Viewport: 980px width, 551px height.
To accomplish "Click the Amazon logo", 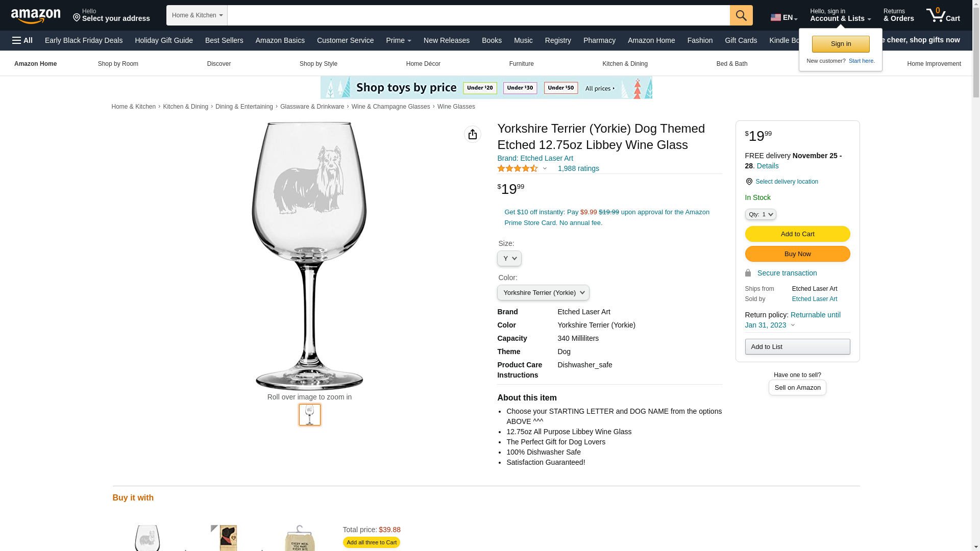I will pos(36,16).
